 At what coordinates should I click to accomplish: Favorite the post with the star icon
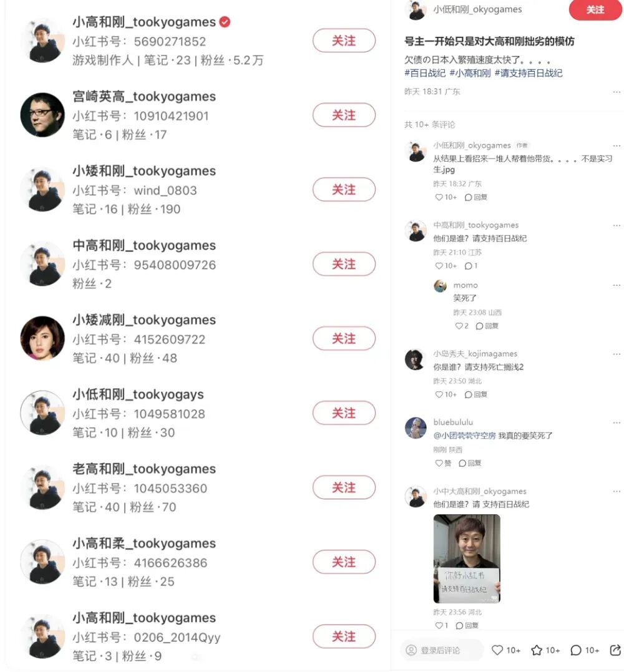537,650
